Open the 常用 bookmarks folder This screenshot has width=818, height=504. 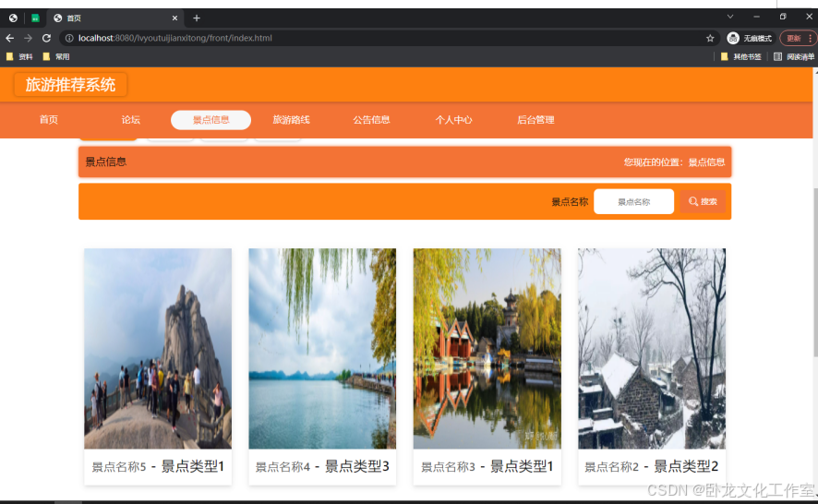tap(56, 56)
